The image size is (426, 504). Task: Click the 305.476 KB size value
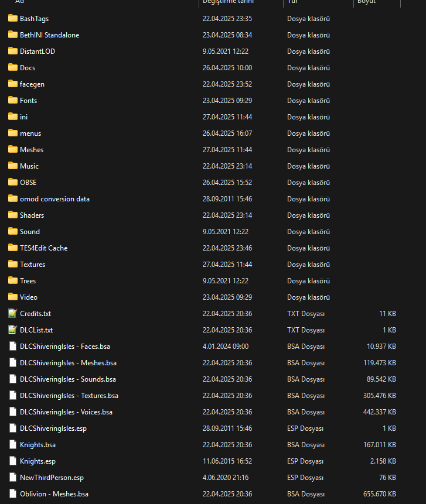click(x=380, y=396)
